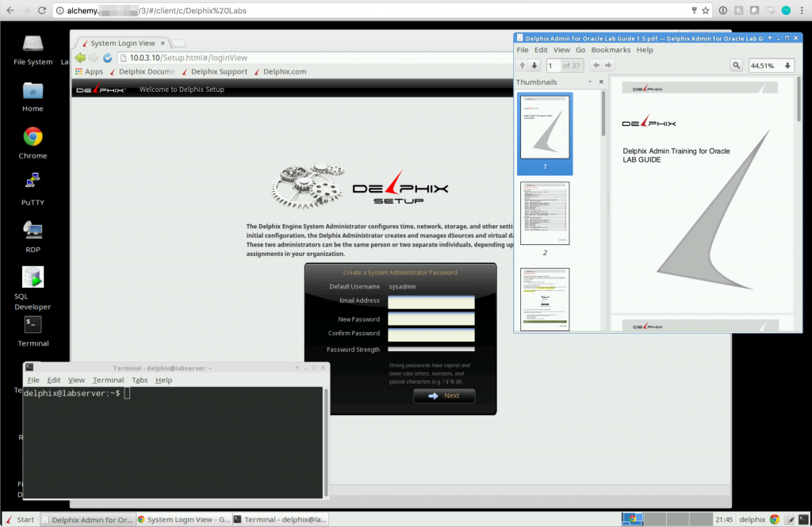The height and width of the screenshot is (527, 812).
Task: Select the System Login View tab
Action: click(122, 43)
